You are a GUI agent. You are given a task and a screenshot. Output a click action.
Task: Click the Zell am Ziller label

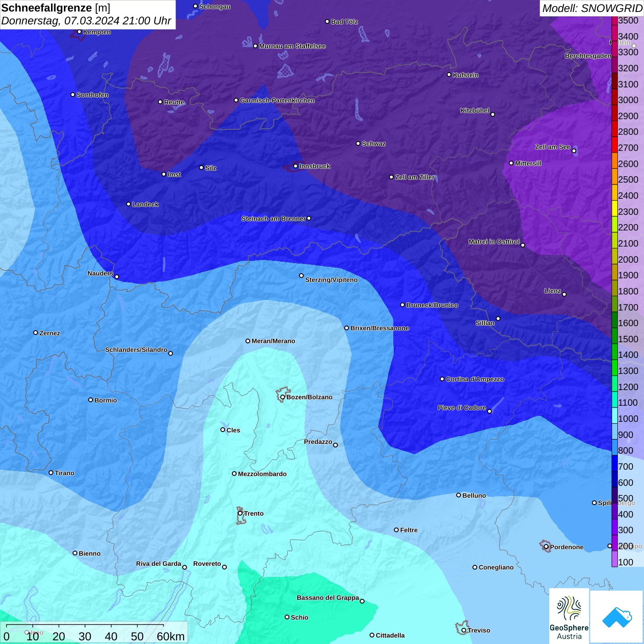pyautogui.click(x=415, y=177)
